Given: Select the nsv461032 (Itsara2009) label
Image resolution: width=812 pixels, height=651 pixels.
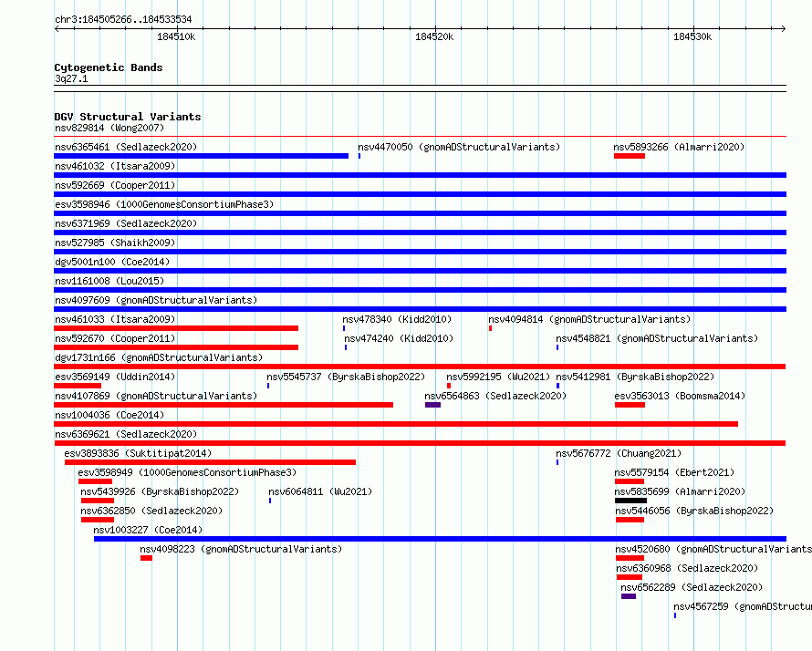Looking at the screenshot, I should 115,166.
